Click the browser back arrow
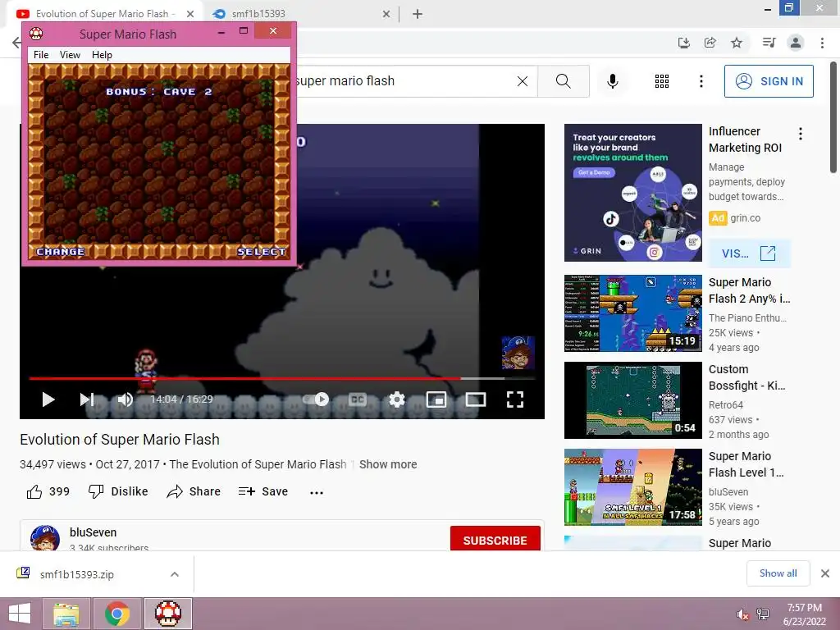This screenshot has height=630, width=840. click(x=16, y=43)
